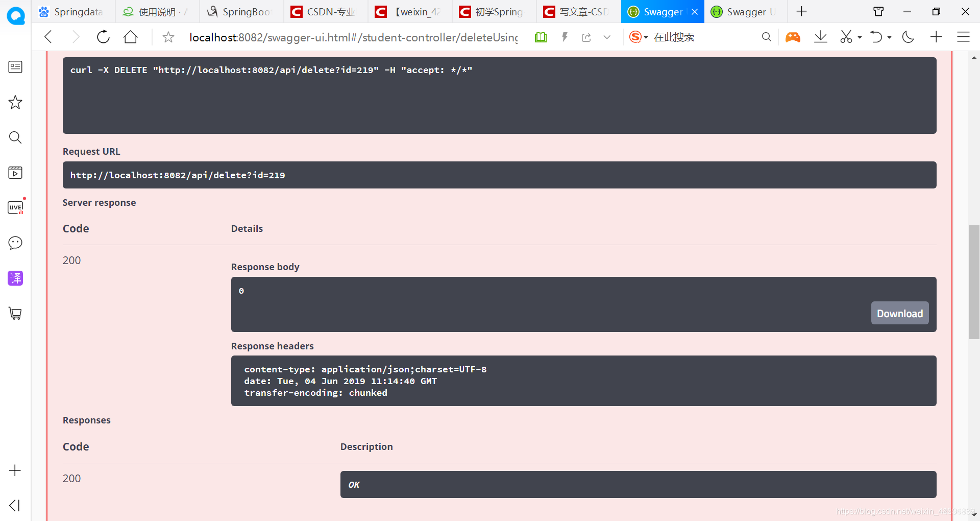Screen dimensions: 980x521
Task: Open the game controller icon
Action: [x=793, y=37]
